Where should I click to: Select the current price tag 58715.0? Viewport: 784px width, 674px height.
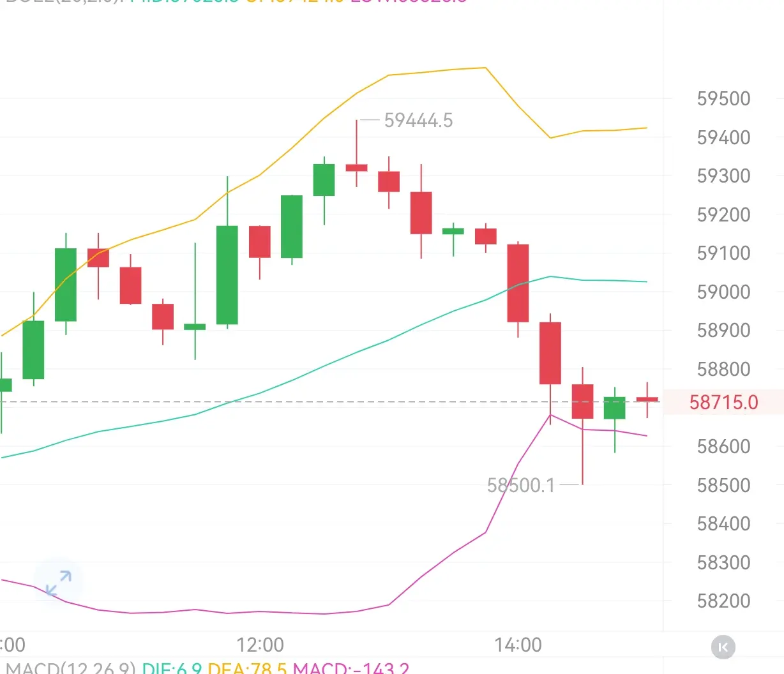(723, 402)
